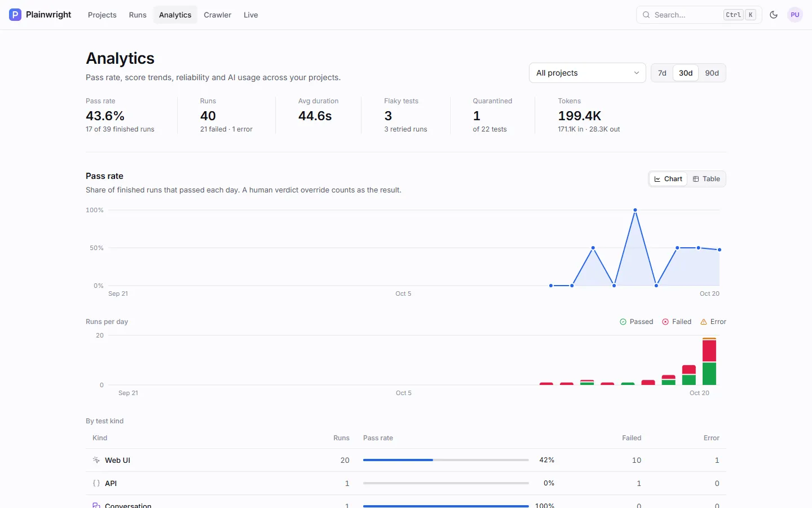Switch the time range to 7d
Screen dimensions: 812x508
662,73
